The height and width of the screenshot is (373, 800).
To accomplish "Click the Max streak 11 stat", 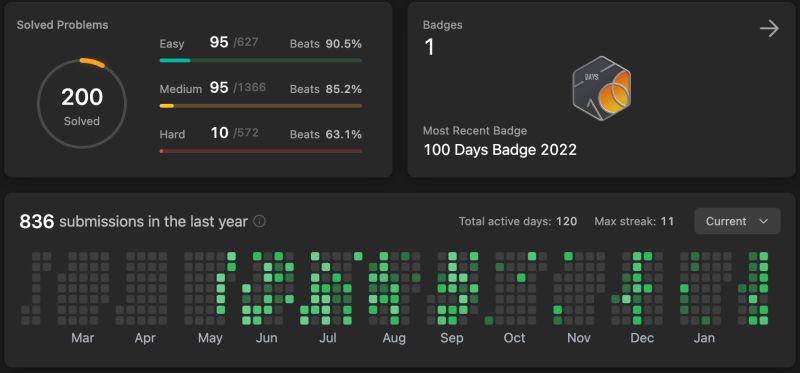I will (x=634, y=221).
